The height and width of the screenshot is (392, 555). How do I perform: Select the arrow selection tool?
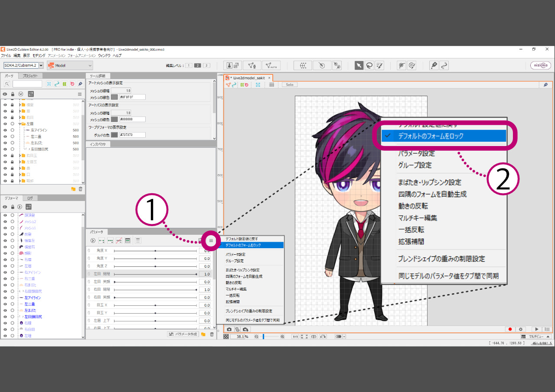[359, 65]
